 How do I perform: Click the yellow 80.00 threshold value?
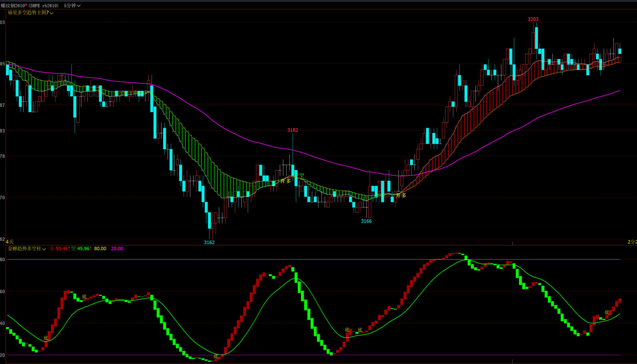click(100, 249)
